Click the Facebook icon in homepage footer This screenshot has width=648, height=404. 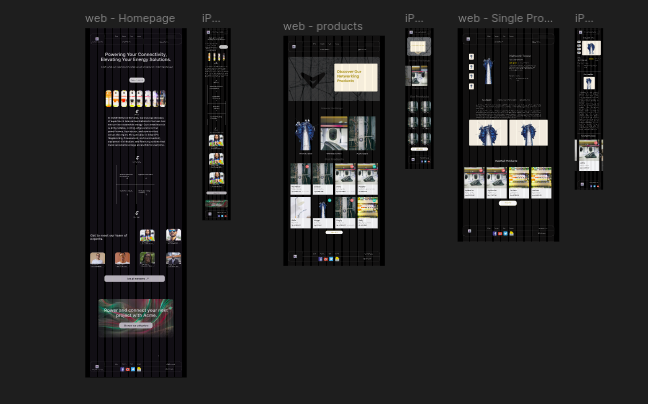(122, 369)
